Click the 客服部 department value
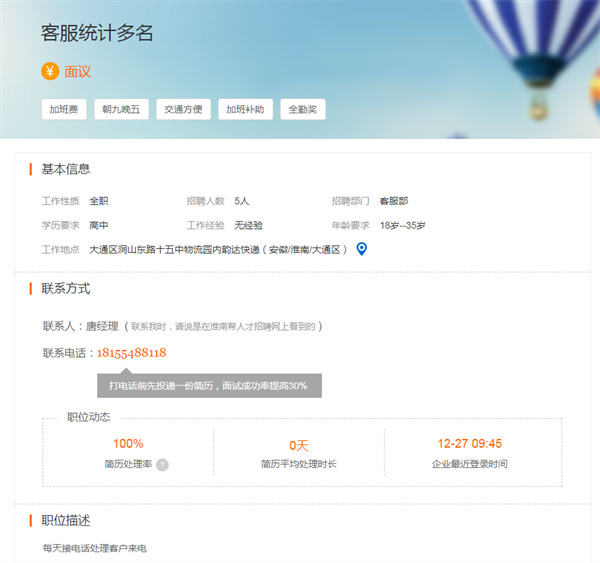Viewport: 600px width, 563px height. tap(394, 201)
